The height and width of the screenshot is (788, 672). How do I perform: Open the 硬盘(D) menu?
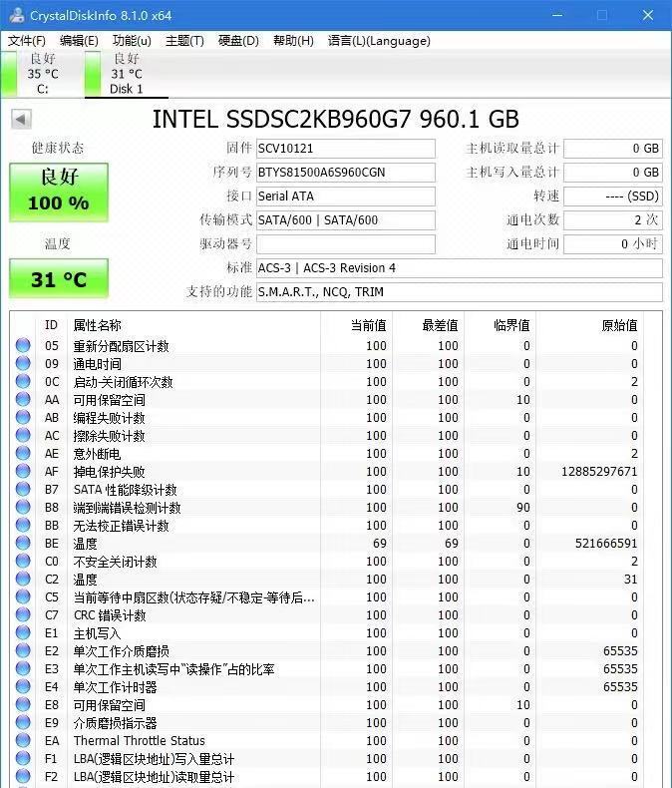pyautogui.click(x=238, y=41)
